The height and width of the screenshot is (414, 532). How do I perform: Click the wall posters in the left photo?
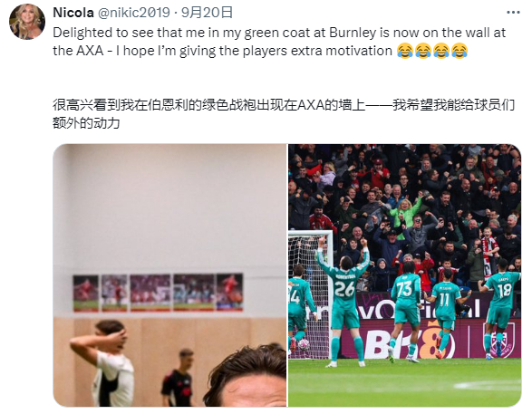pyautogui.click(x=158, y=293)
